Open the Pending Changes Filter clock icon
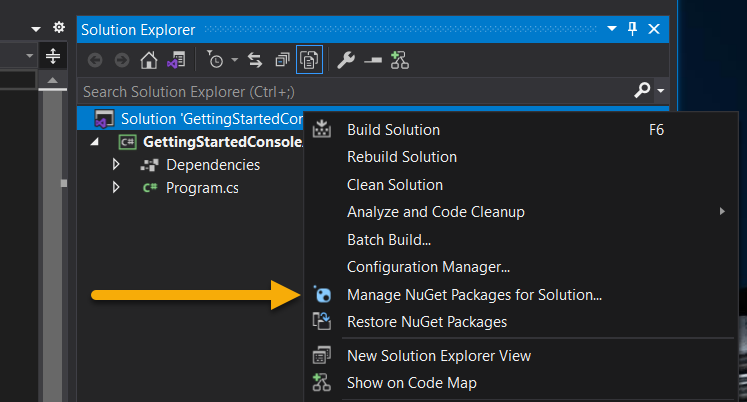The image size is (747, 402). (x=216, y=61)
